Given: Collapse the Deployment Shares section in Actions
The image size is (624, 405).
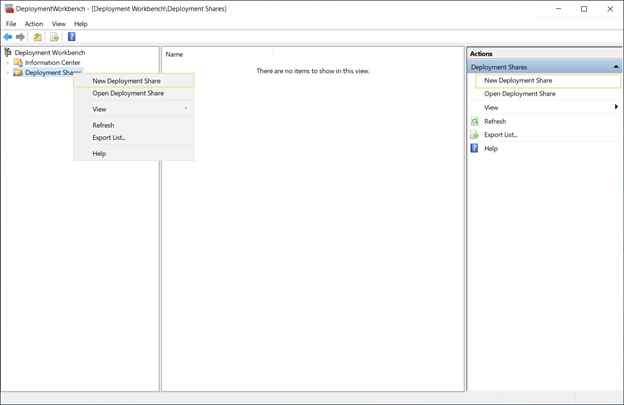Looking at the screenshot, I should click(x=616, y=67).
